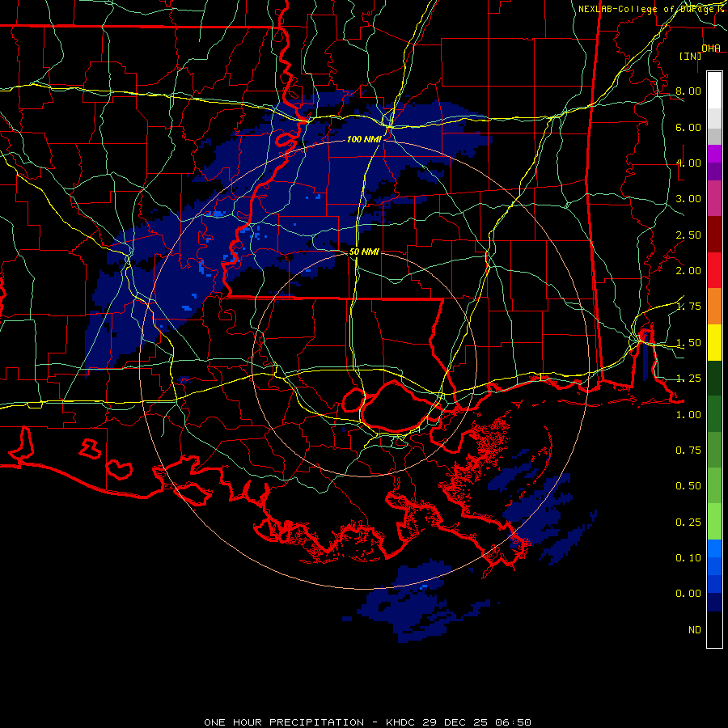Click the 1.00 legend value

688,415
